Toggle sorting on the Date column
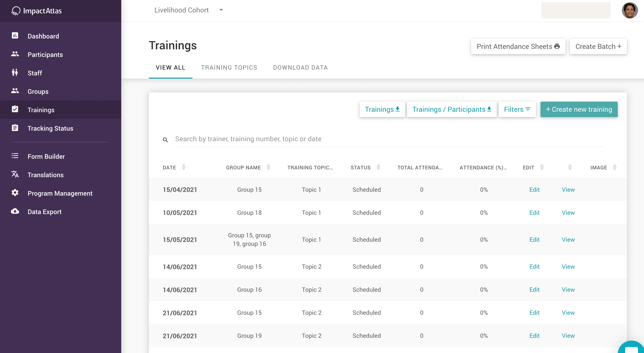The height and width of the screenshot is (353, 644). point(184,167)
